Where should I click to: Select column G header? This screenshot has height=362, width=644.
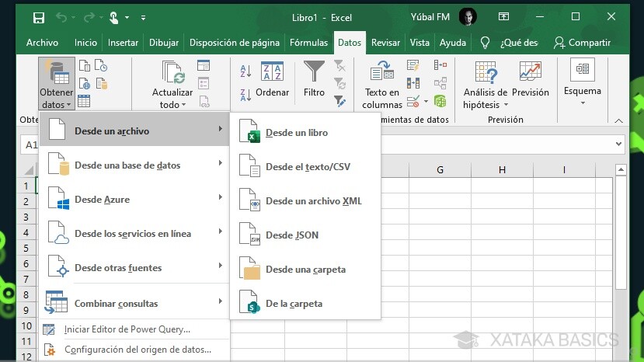coord(440,169)
